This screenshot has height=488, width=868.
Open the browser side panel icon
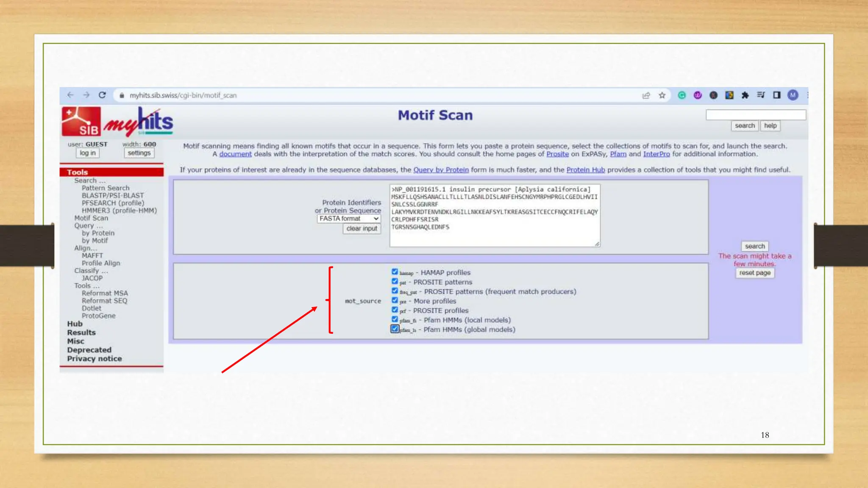tap(776, 95)
